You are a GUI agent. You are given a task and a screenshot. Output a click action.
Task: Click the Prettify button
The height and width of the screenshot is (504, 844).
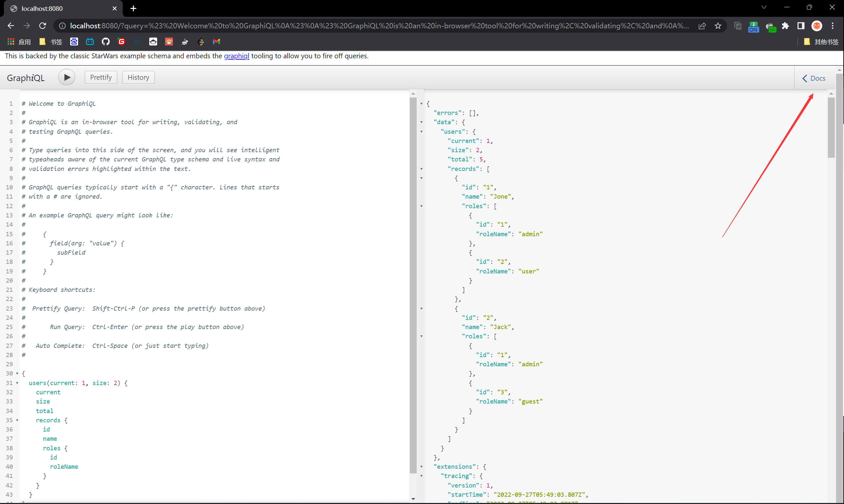100,77
